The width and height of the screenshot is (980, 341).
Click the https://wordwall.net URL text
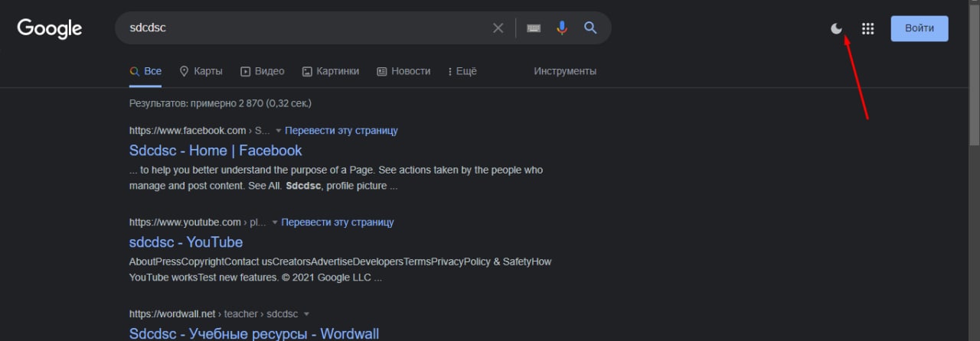pos(171,314)
